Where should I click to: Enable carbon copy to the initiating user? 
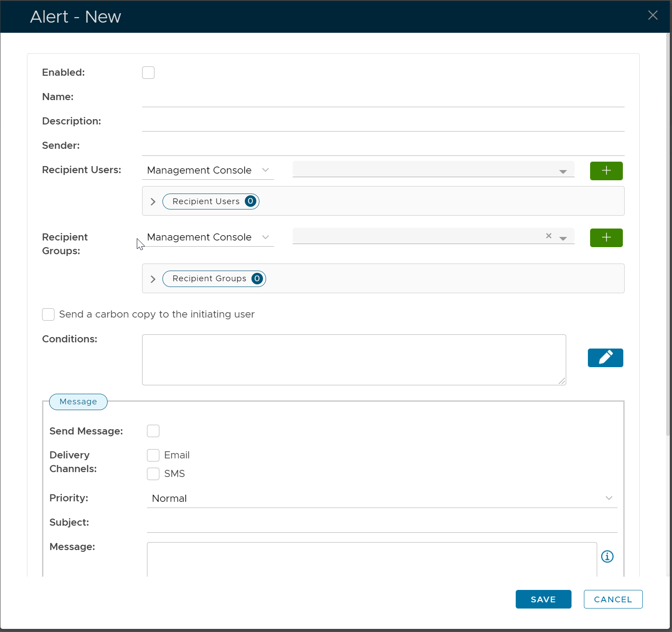[48, 314]
